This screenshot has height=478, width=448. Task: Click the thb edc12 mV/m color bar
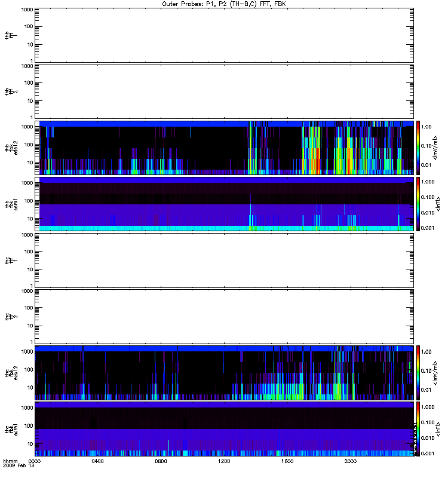click(x=418, y=148)
